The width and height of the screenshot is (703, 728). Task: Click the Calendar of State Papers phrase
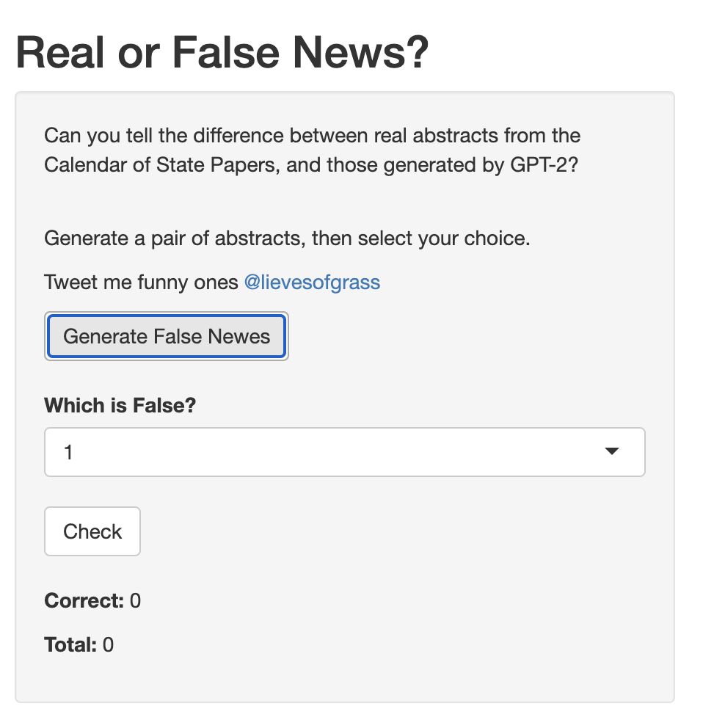[x=160, y=165]
